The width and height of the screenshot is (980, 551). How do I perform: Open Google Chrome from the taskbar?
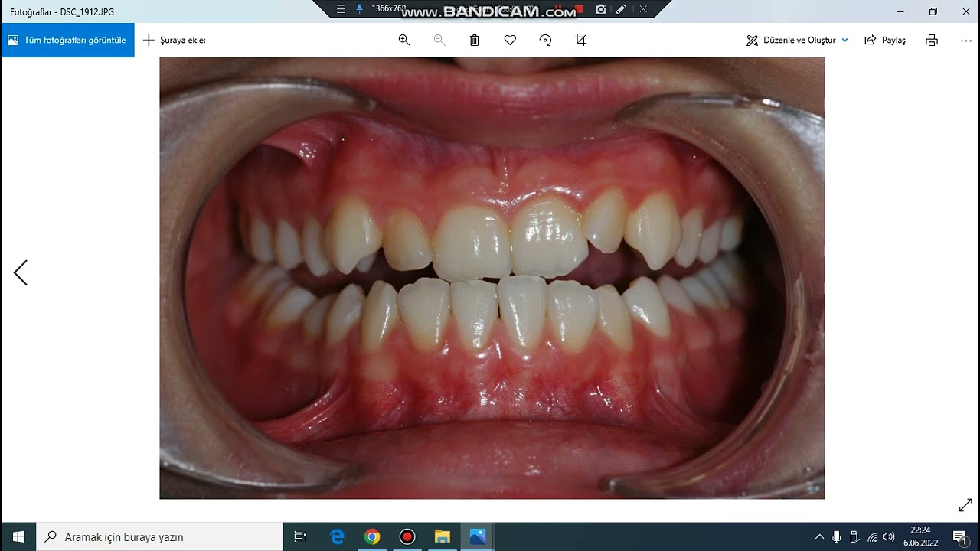pyautogui.click(x=372, y=537)
